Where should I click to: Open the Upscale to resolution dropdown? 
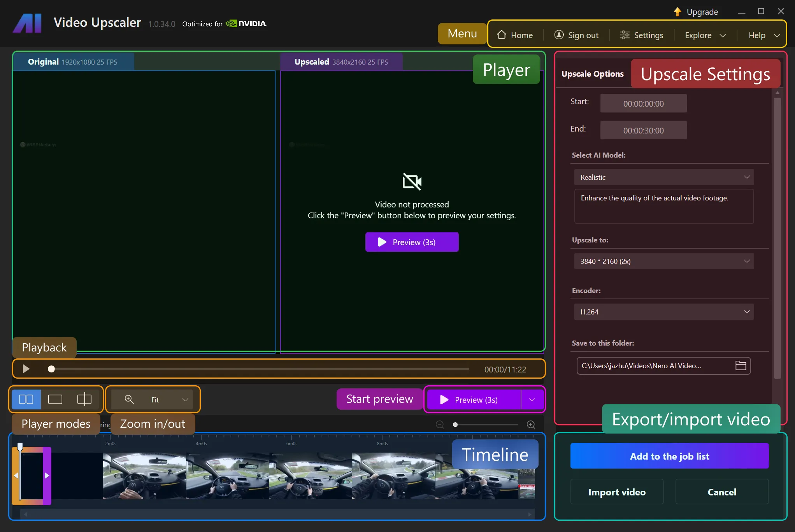coord(663,261)
